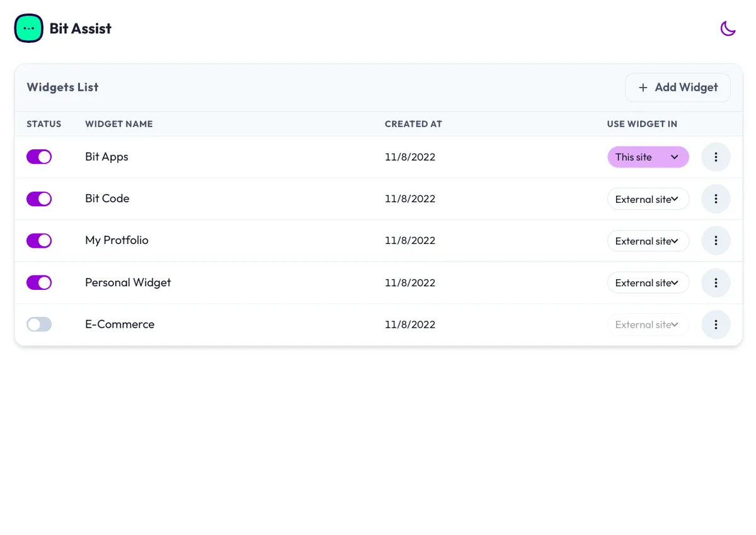The height and width of the screenshot is (535, 756).
Task: Open 'This site' dropdown for Bit Apps
Action: point(648,157)
